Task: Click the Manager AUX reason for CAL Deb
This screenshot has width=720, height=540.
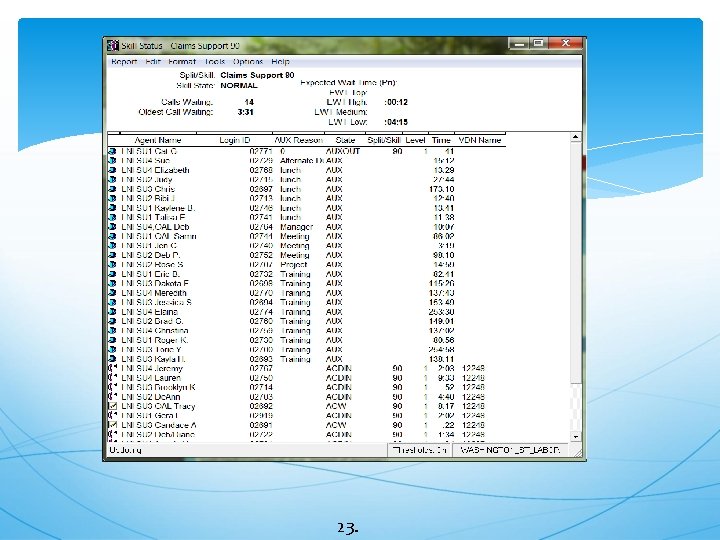Action: point(296,227)
